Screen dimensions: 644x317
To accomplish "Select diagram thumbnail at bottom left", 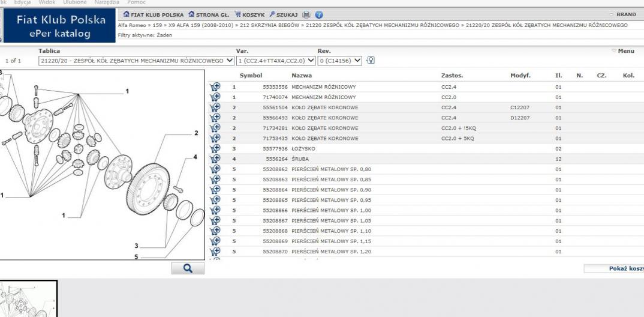I will [28, 298].
